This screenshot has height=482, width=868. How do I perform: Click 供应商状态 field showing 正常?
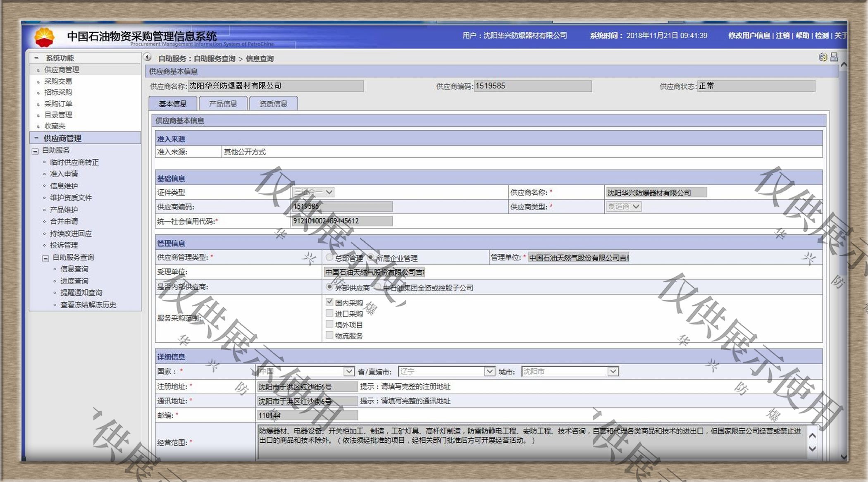[756, 86]
